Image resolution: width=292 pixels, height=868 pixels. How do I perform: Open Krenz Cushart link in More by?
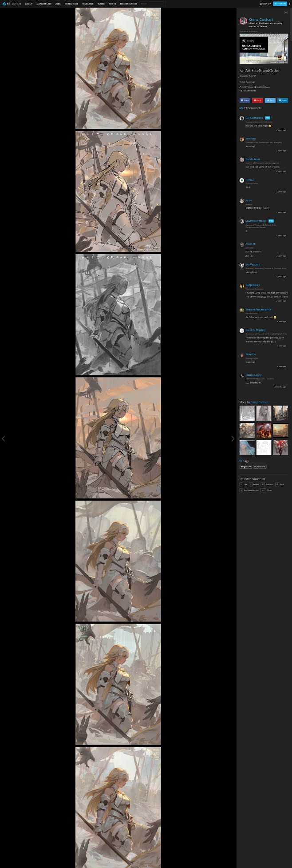[x=260, y=402]
